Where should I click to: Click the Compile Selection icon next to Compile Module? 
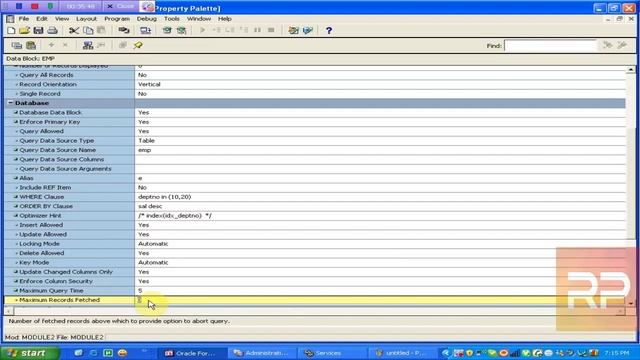(181, 31)
